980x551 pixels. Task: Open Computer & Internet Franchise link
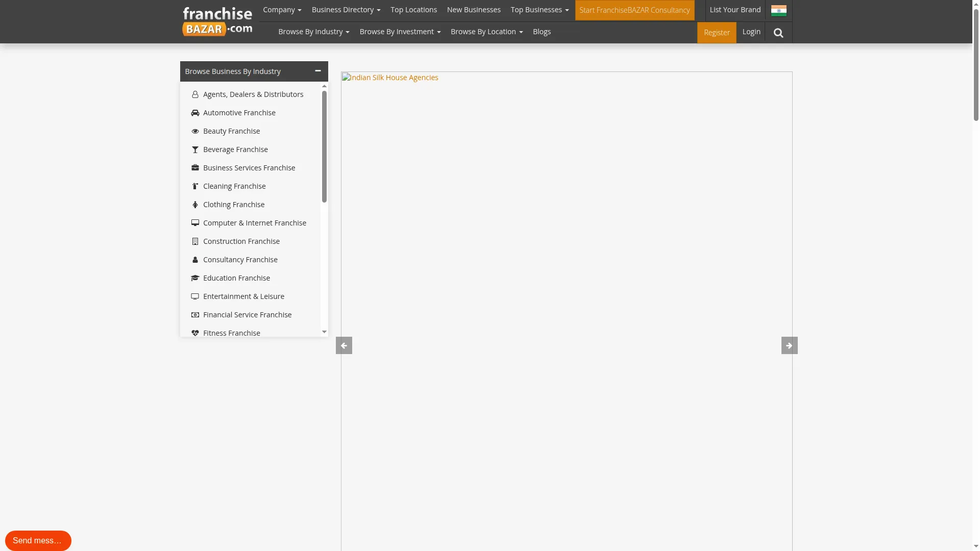[255, 223]
